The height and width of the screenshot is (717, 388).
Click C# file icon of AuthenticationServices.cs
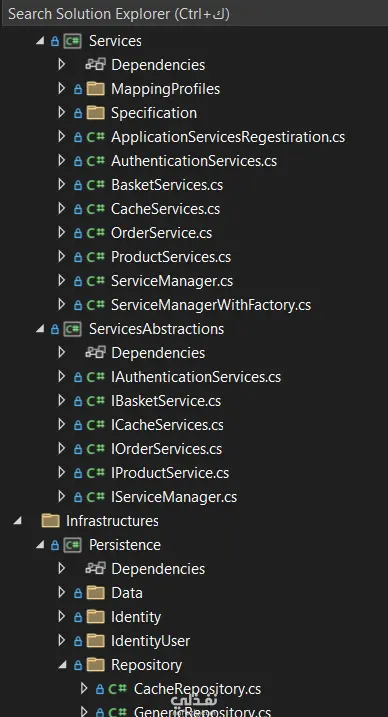pyautogui.click(x=96, y=161)
